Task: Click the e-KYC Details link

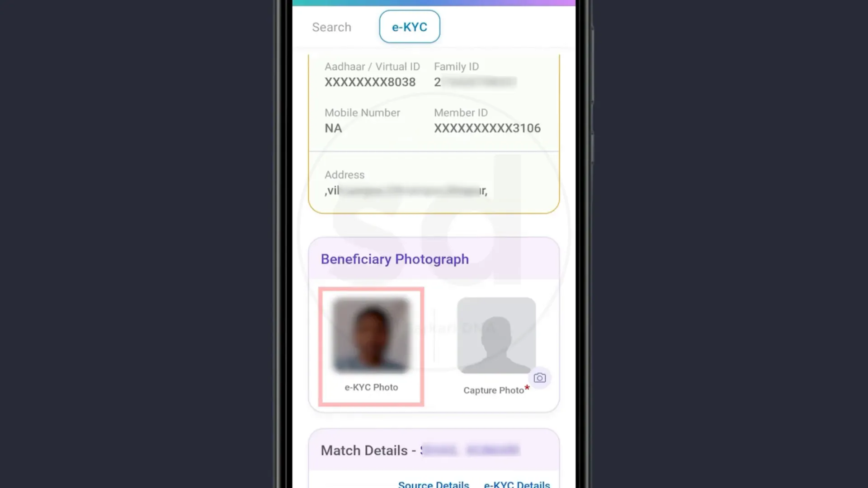Action: point(517,483)
